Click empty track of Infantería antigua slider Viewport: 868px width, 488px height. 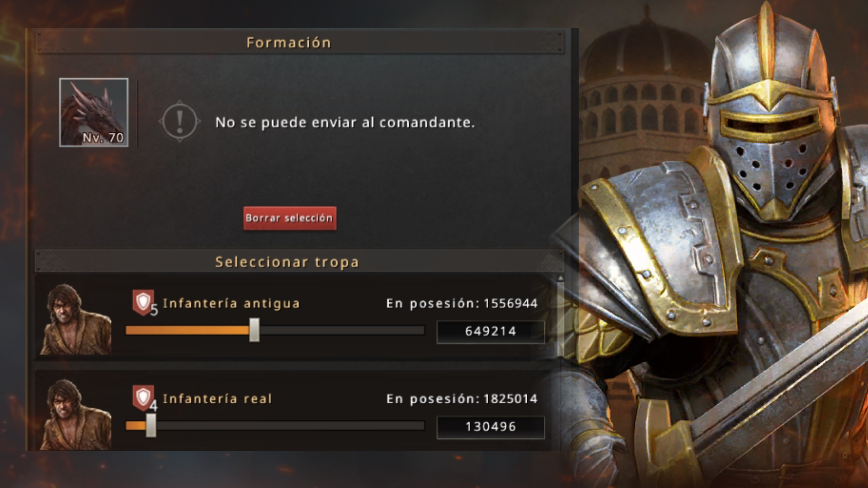click(342, 330)
